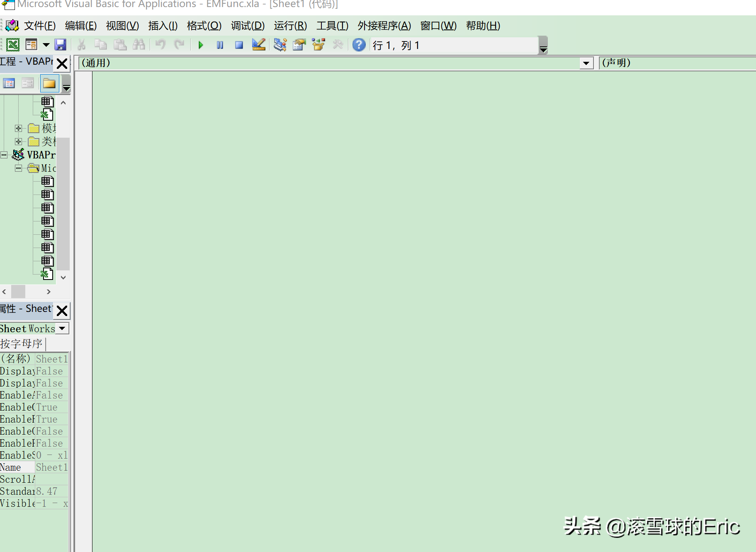Screen dimensions: 756x552
Task: Open VBA Help question mark icon
Action: [x=359, y=45]
